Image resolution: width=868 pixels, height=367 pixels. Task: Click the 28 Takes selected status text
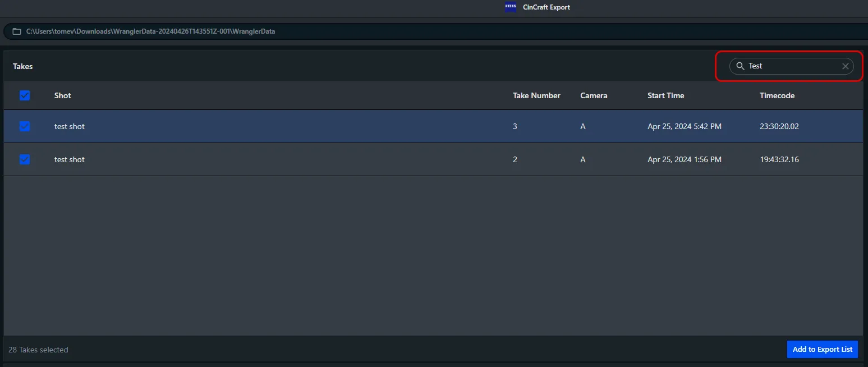point(38,350)
